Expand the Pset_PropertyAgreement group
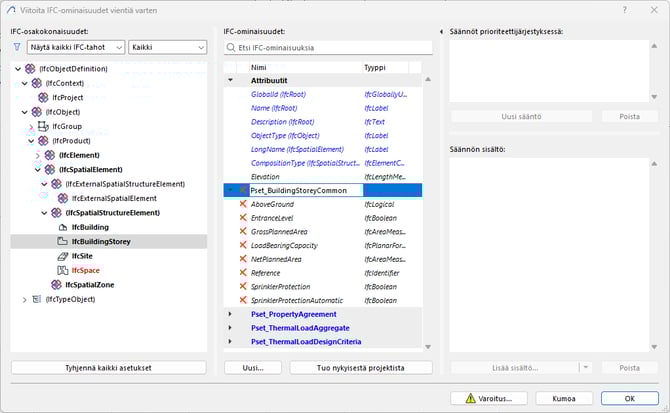The height and width of the screenshot is (413, 670). point(230,314)
